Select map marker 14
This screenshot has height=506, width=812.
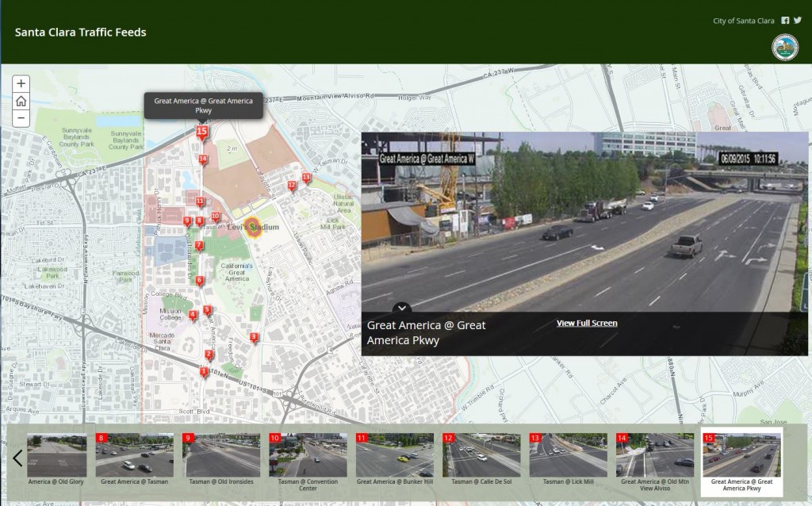[x=203, y=159]
